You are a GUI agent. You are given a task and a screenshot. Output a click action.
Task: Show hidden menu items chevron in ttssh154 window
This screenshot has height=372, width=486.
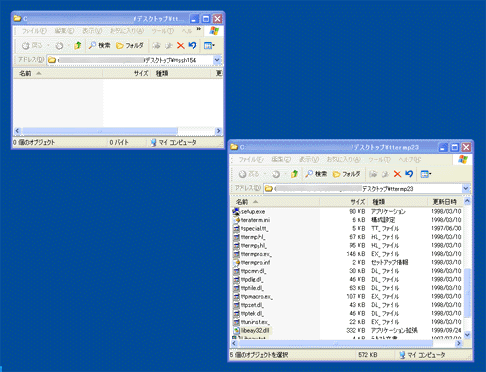[198, 29]
